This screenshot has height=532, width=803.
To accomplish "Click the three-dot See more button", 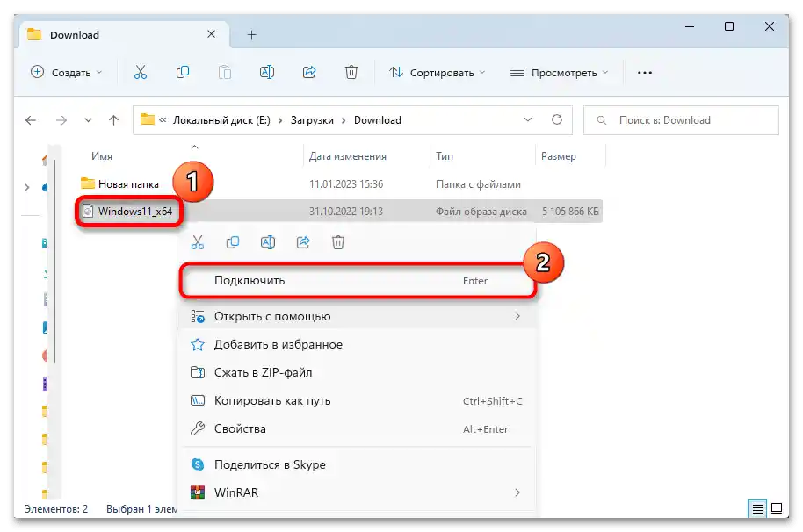I will [x=644, y=72].
